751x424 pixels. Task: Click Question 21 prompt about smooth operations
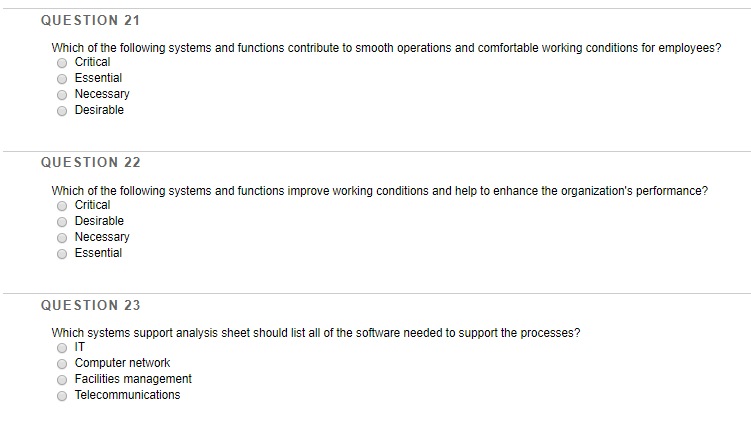[386, 48]
